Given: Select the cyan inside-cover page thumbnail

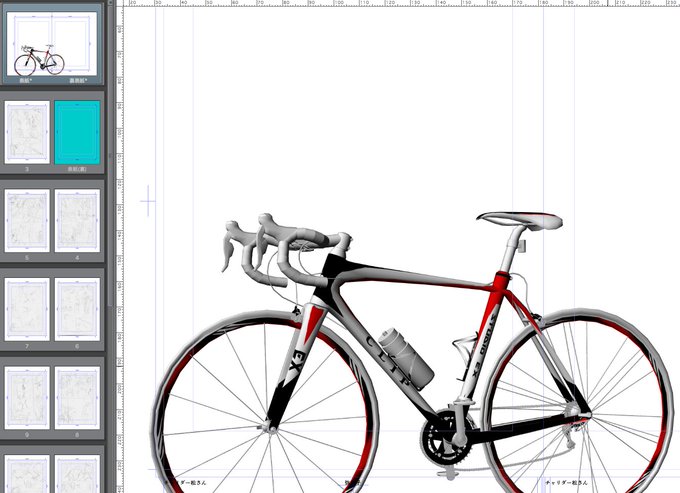Looking at the screenshot, I should click(77, 133).
